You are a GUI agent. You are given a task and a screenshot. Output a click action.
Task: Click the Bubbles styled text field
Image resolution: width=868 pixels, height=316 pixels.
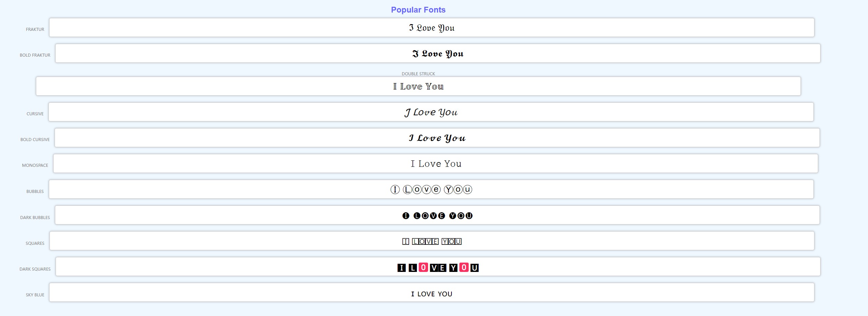(431, 190)
